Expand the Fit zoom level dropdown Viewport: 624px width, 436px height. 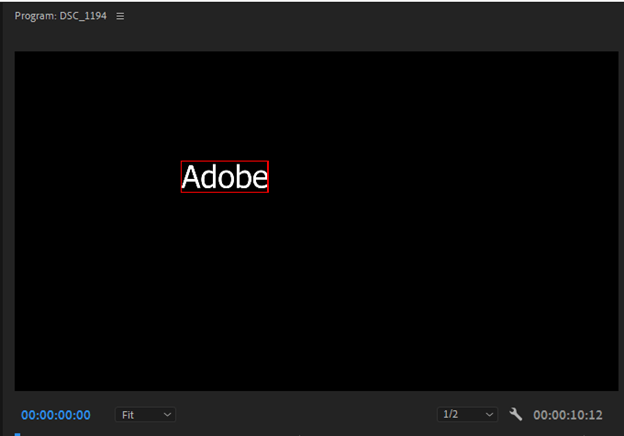click(146, 415)
